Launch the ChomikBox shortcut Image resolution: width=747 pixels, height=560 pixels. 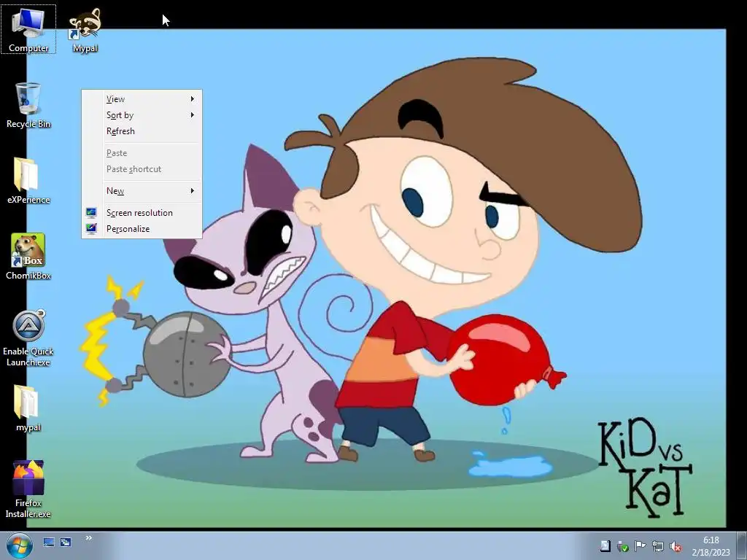tap(28, 257)
